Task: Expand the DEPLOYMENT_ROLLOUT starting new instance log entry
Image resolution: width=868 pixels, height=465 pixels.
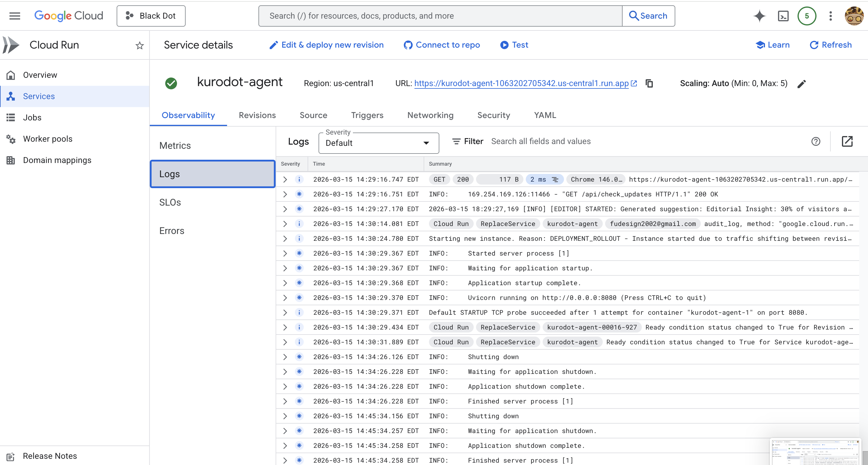Action: pyautogui.click(x=285, y=239)
